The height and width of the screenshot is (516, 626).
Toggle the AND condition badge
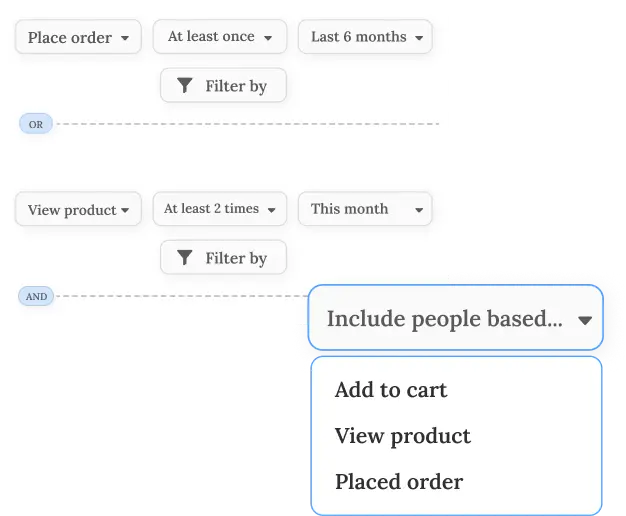[36, 296]
